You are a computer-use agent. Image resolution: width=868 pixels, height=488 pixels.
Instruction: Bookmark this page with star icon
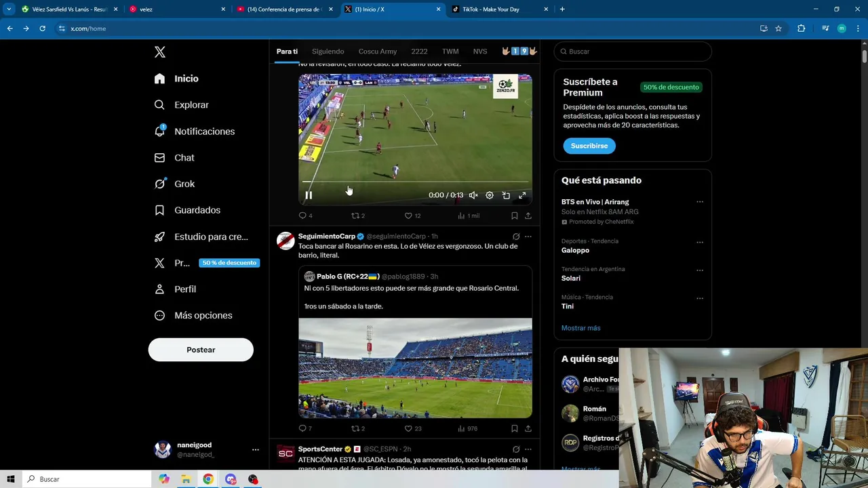pos(778,28)
